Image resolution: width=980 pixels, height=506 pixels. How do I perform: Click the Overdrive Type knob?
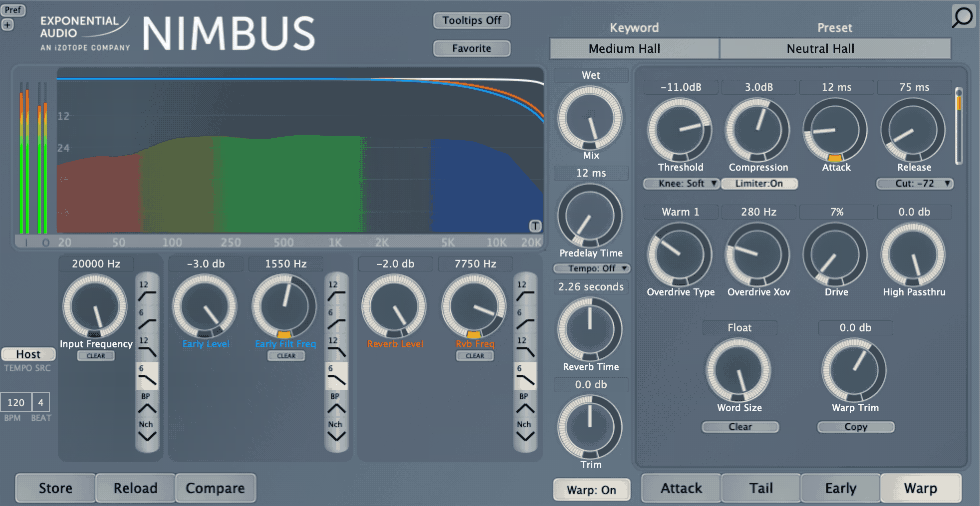(680, 254)
